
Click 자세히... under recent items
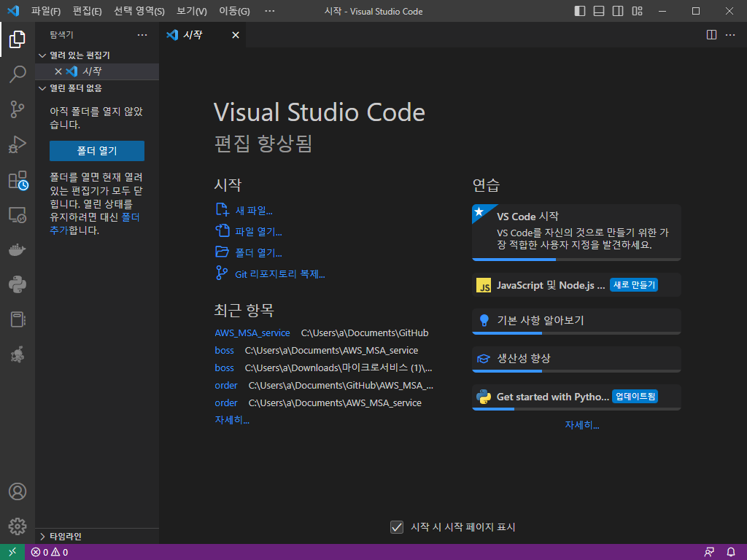pos(232,420)
